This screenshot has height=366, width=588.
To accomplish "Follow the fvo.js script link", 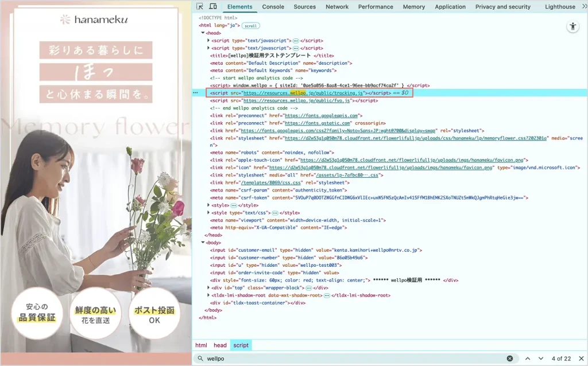I will (x=297, y=100).
